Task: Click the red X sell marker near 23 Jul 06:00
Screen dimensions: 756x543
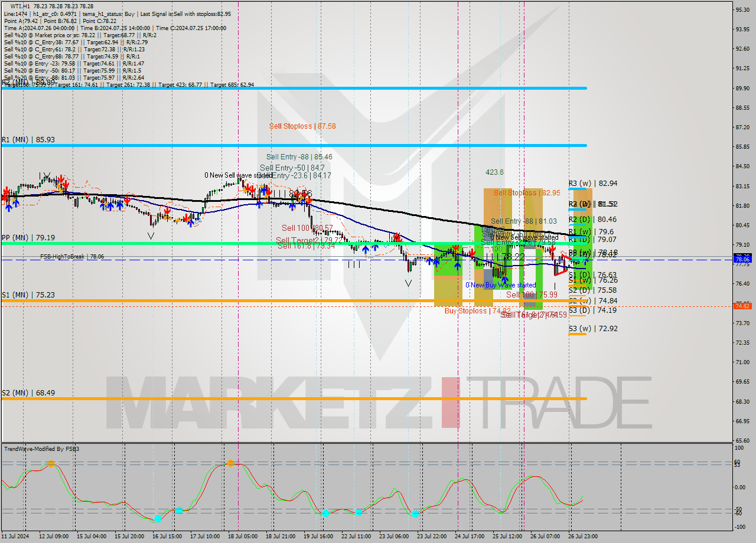Action: click(x=397, y=236)
